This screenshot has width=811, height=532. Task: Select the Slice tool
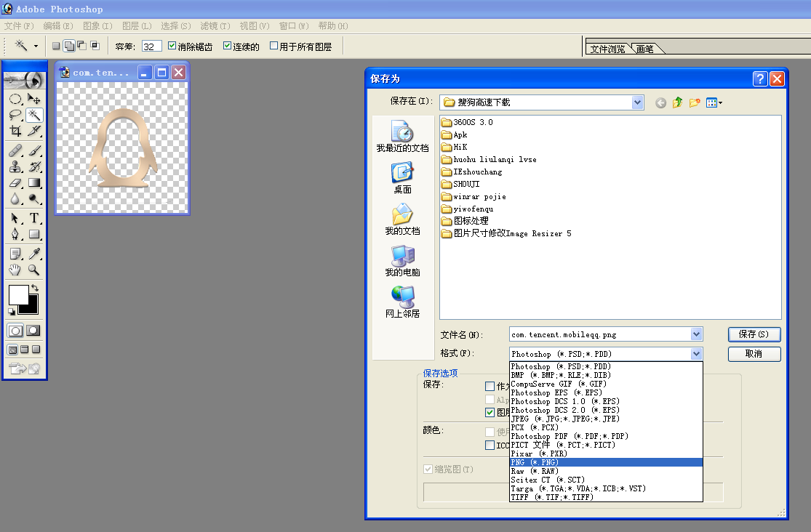click(x=34, y=131)
